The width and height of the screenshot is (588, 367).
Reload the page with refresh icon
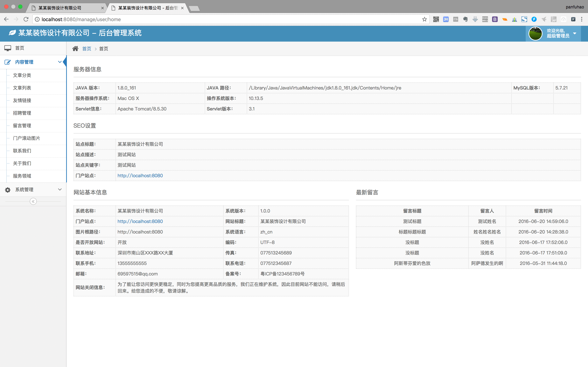pos(26,19)
